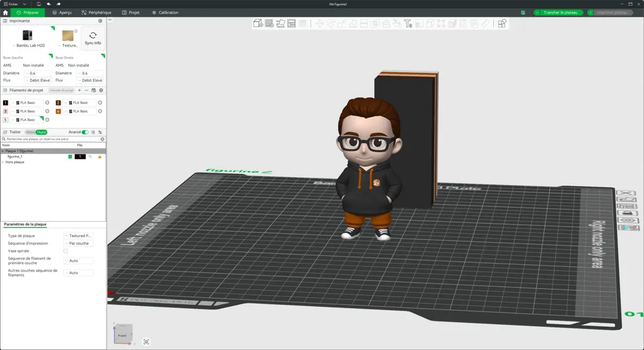Click the Save icon in the title bar
This screenshot has height=350, width=644.
(39, 4)
